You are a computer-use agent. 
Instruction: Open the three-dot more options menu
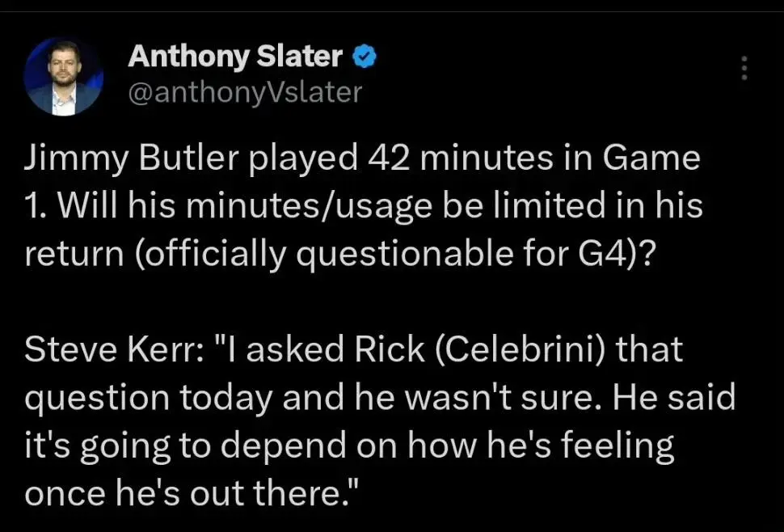(x=744, y=67)
